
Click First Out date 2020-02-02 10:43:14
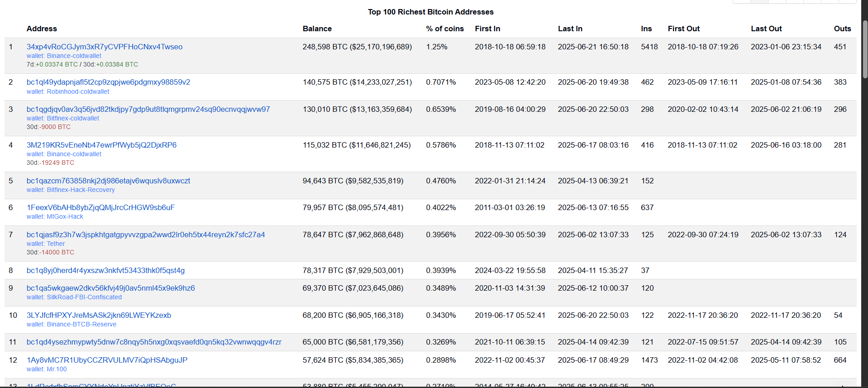tap(703, 109)
